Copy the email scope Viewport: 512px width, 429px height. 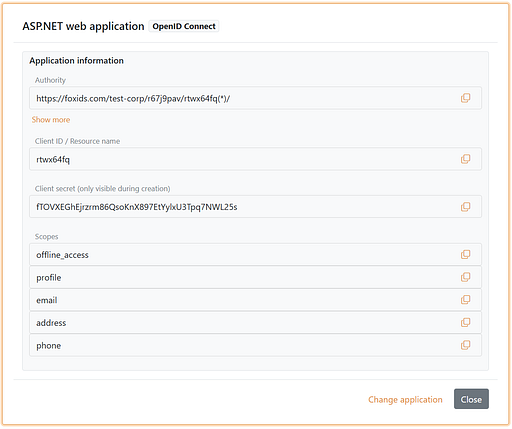click(x=465, y=300)
